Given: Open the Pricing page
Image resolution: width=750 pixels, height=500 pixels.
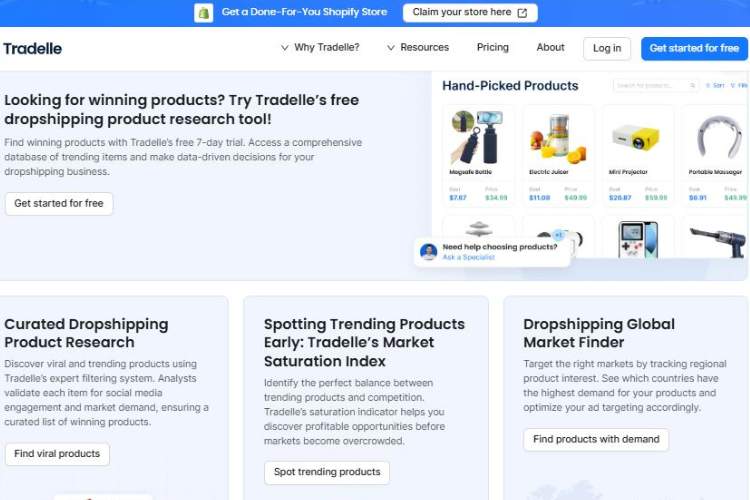Looking at the screenshot, I should pyautogui.click(x=493, y=48).
